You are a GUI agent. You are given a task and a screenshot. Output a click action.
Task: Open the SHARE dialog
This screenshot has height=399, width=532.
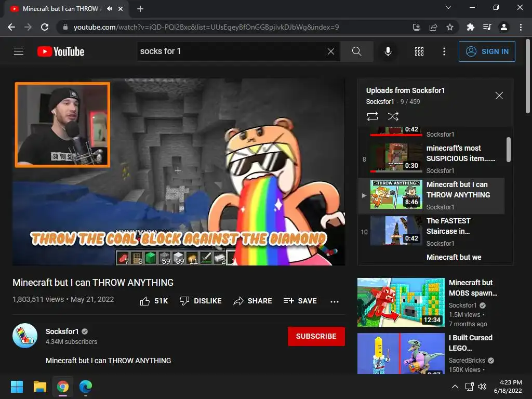253,301
